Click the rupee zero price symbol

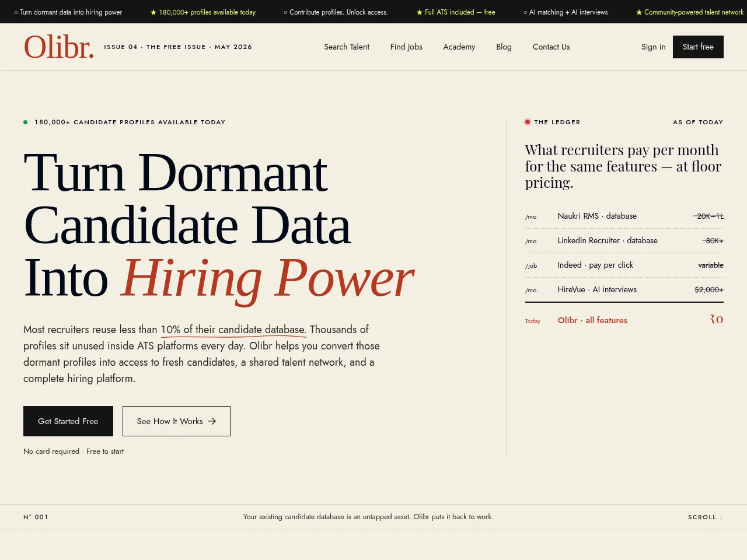coord(716,319)
